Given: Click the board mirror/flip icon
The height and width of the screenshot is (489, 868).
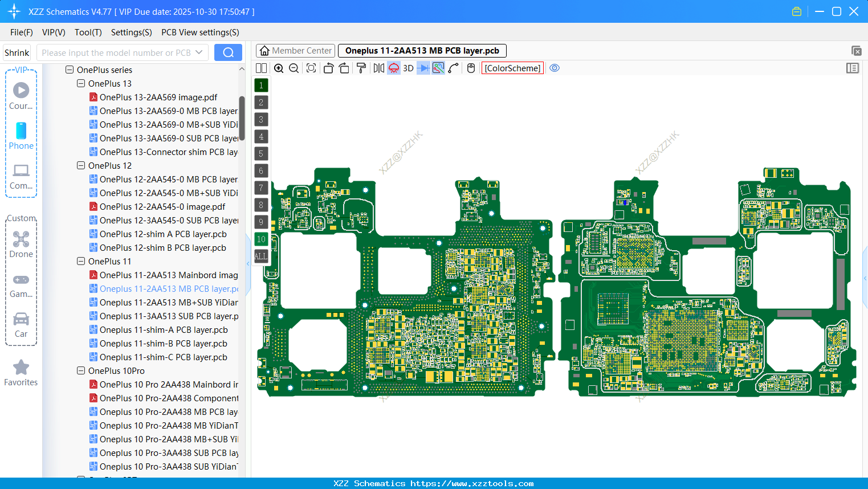Looking at the screenshot, I should coord(378,68).
